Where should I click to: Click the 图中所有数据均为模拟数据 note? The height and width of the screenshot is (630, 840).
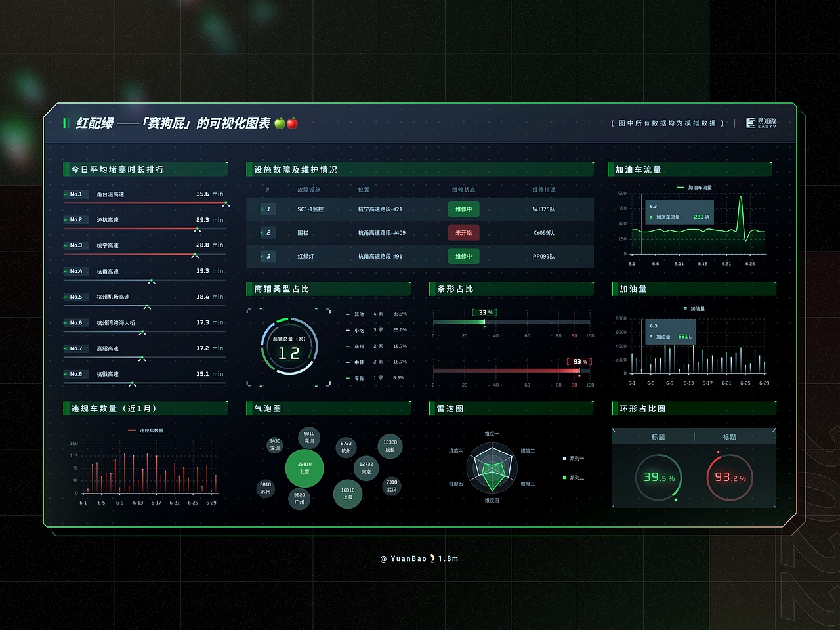click(667, 123)
